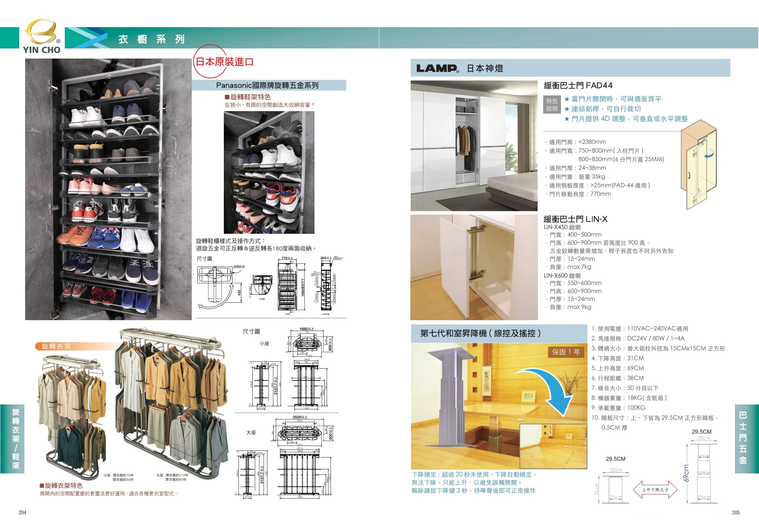Click the 門片提供 4D 調整 feature line
Image resolution: width=759 pixels, height=532 pixels.
pyautogui.click(x=626, y=119)
